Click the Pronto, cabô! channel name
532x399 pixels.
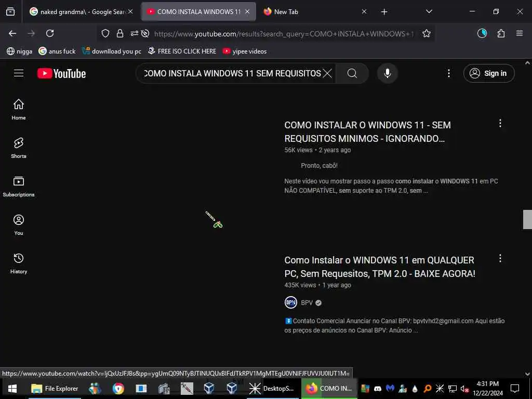(319, 166)
